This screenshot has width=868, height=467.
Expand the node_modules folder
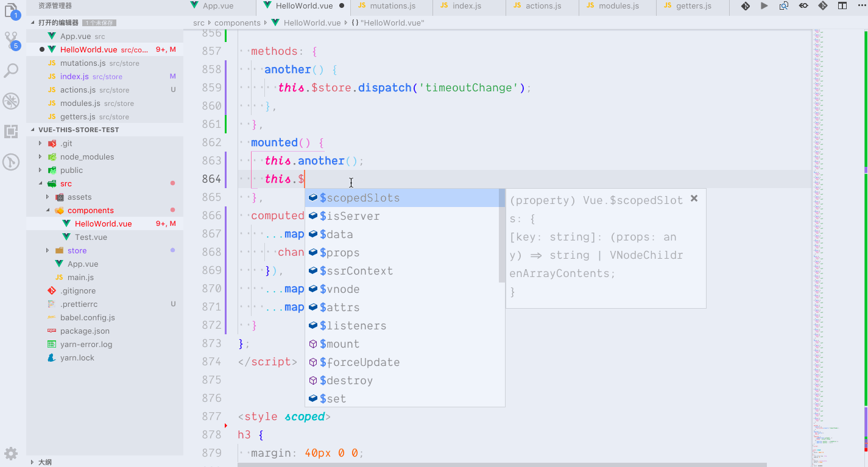click(x=40, y=156)
